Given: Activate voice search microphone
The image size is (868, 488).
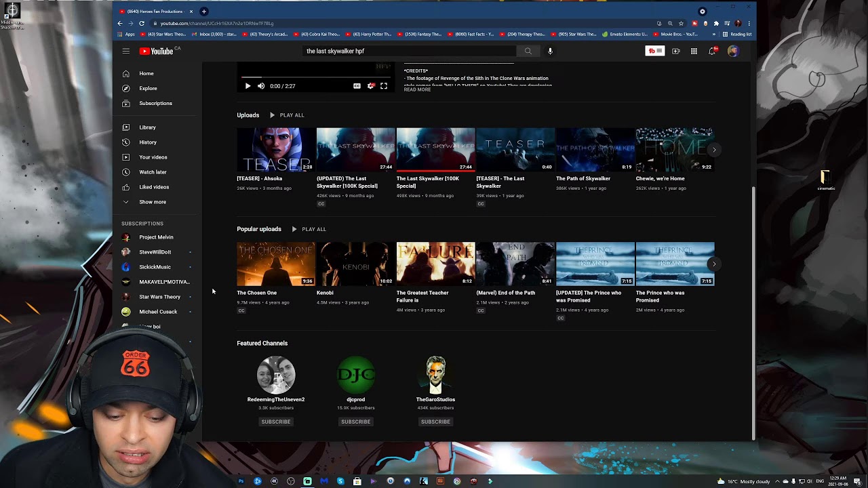Looking at the screenshot, I should (x=550, y=51).
